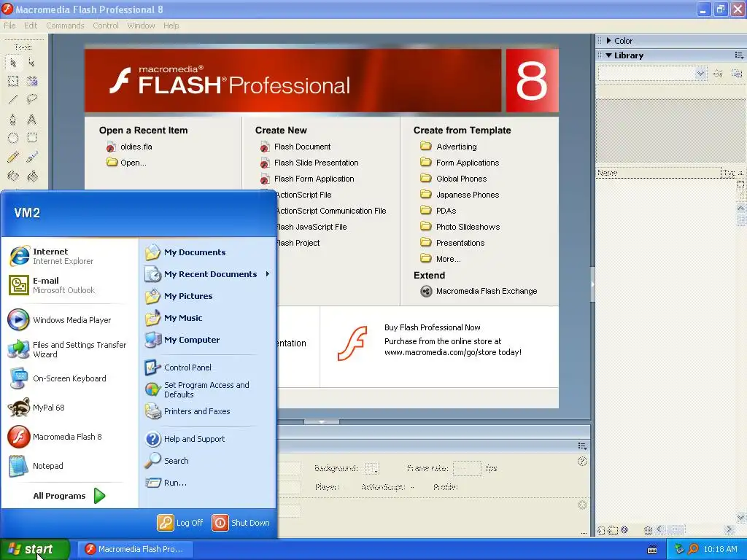
Task: Click the Library pin current library icon
Action: click(x=718, y=74)
